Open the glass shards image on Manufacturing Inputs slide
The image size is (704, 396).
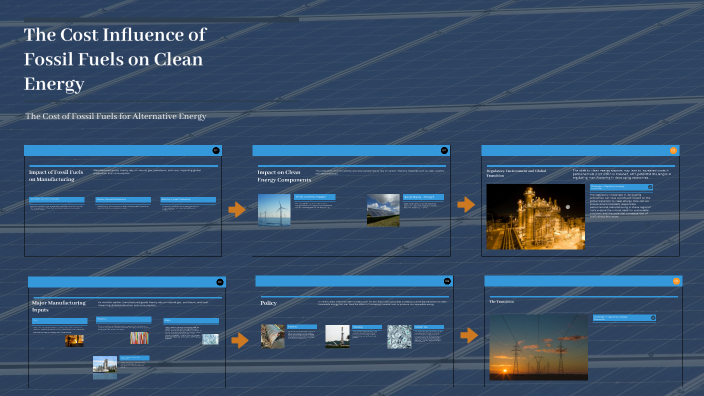210,339
